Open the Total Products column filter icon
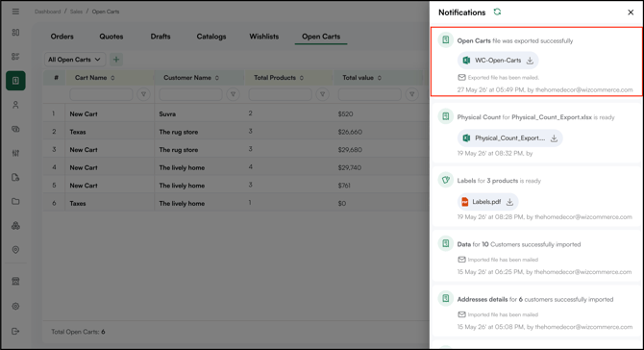Screen dimensions: 644x350 322,94
